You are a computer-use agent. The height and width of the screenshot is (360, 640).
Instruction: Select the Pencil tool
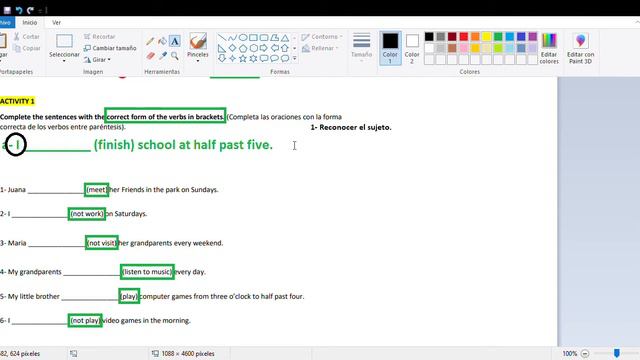pos(150,41)
